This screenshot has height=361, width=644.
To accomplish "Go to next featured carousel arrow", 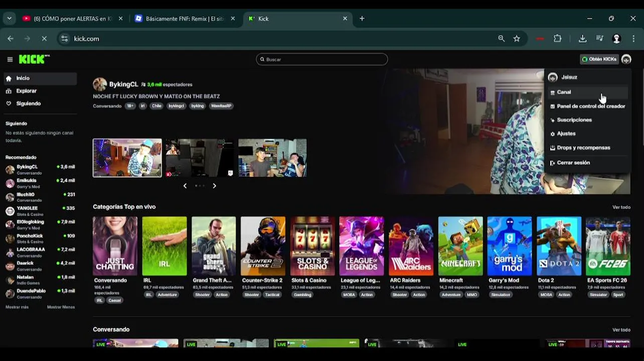I will point(214,186).
